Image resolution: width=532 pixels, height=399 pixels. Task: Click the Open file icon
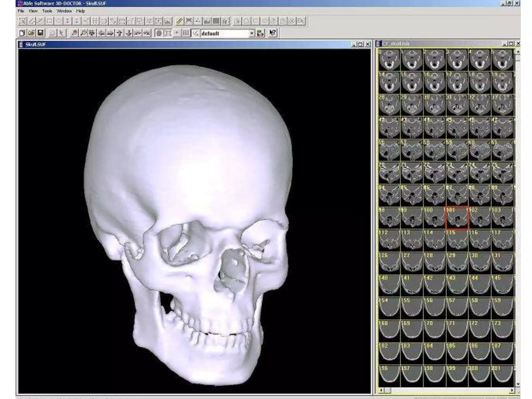[31, 33]
